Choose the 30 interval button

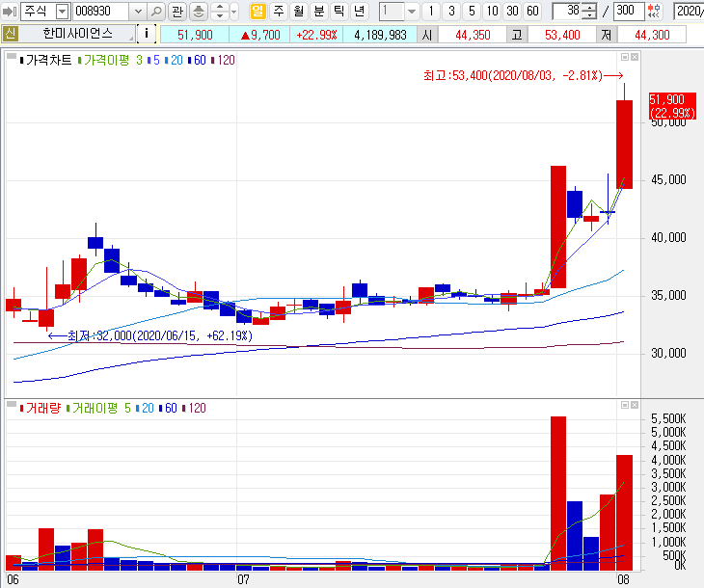pos(512,11)
